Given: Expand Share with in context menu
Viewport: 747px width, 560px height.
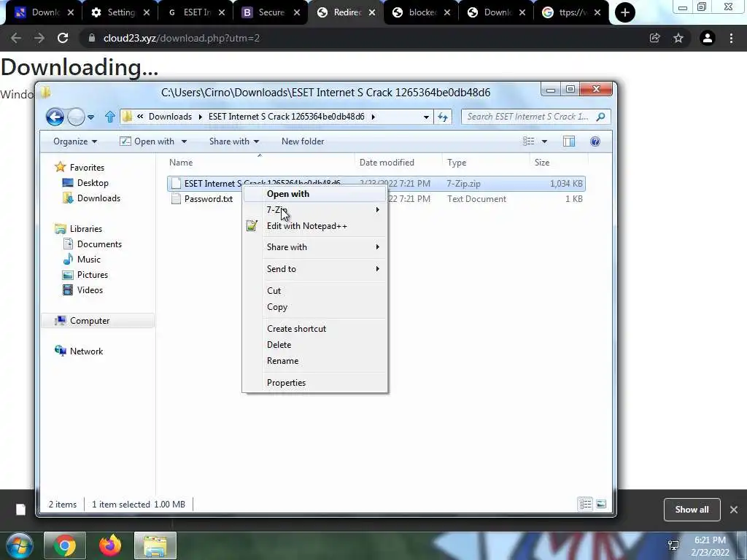Looking at the screenshot, I should (315, 247).
